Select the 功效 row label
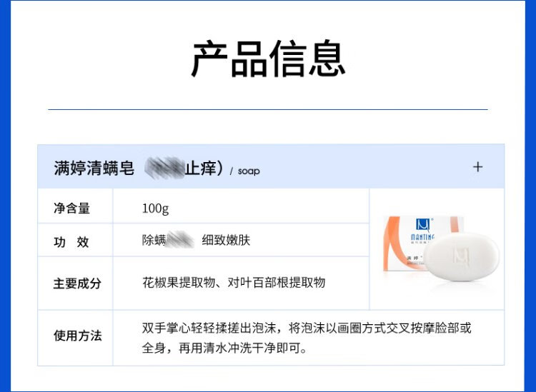536x392 pixels. [71, 242]
